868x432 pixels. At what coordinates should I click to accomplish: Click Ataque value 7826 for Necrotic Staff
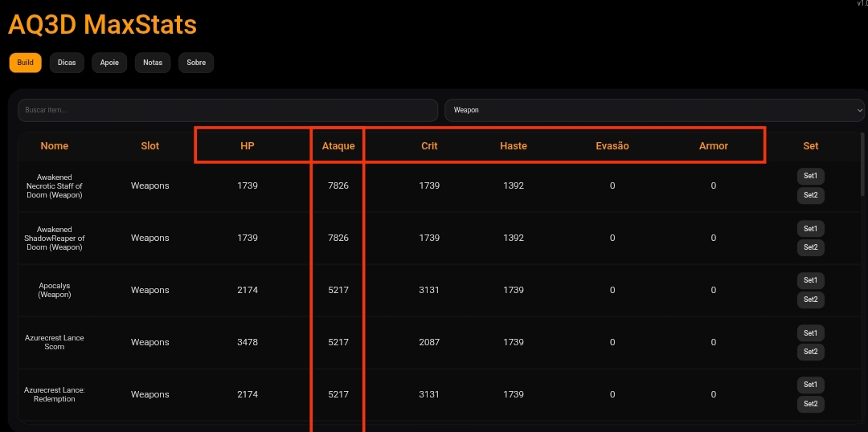click(338, 185)
